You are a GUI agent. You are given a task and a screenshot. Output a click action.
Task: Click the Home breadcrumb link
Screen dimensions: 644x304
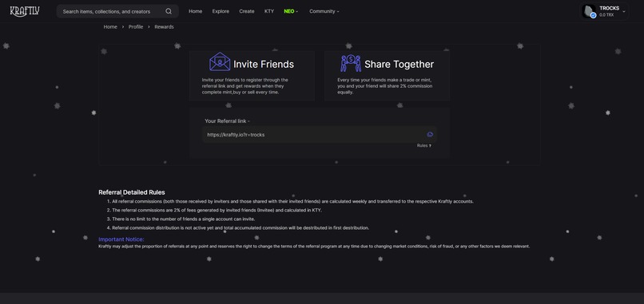click(110, 26)
